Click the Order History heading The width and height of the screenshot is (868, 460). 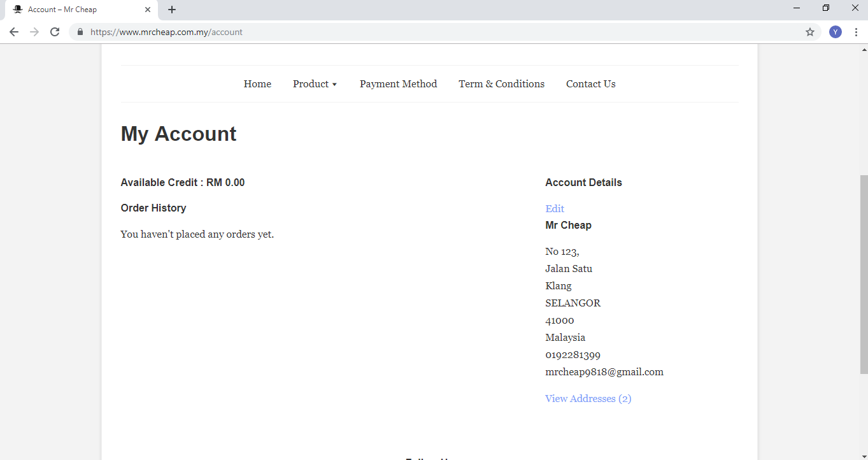pos(153,208)
